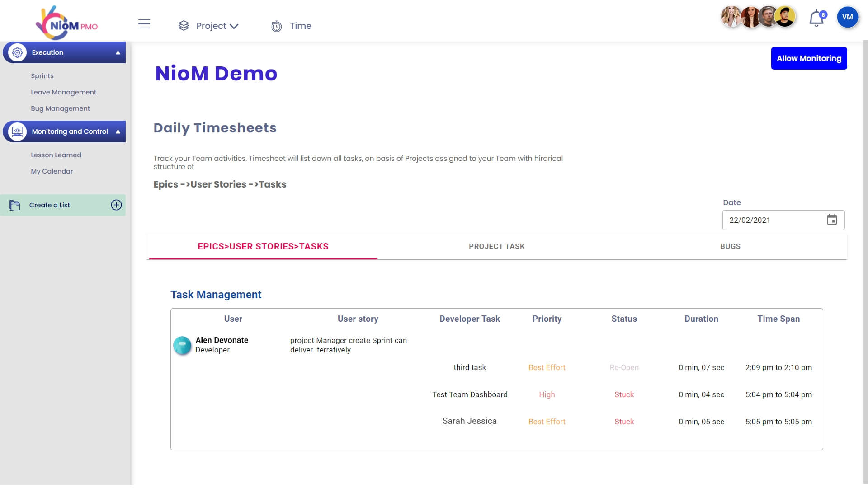
Task: Collapse the Monitoring and Control section
Action: pos(118,131)
